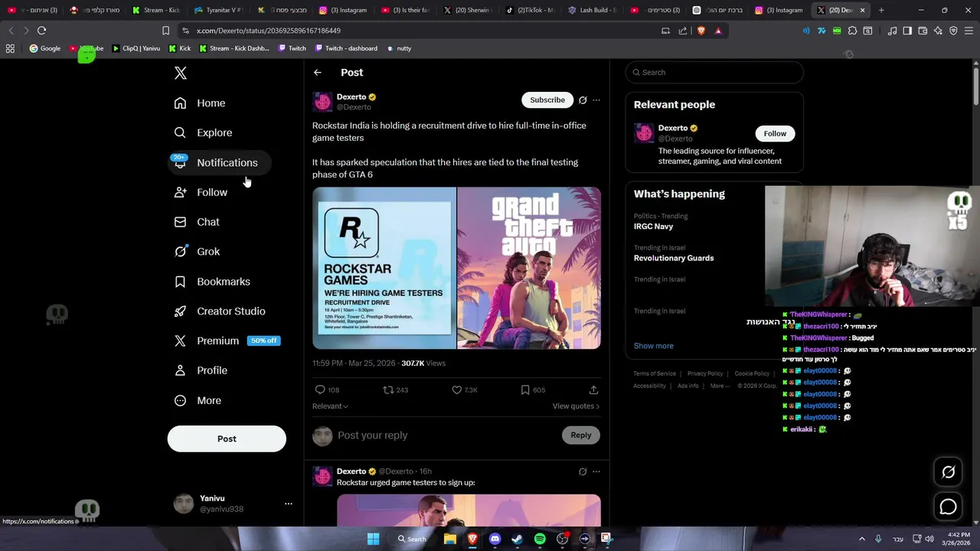Open Bookmarks in X sidebar
This screenshot has width=980, height=551.
click(x=212, y=282)
